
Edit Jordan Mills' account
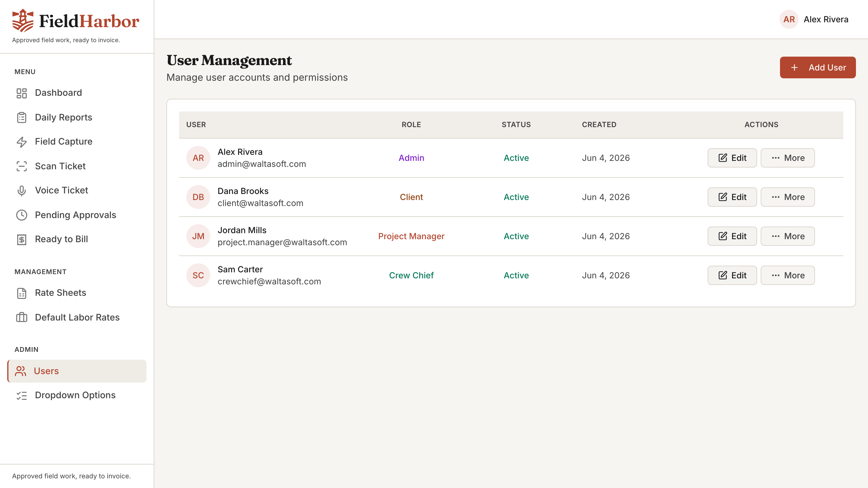[732, 236]
